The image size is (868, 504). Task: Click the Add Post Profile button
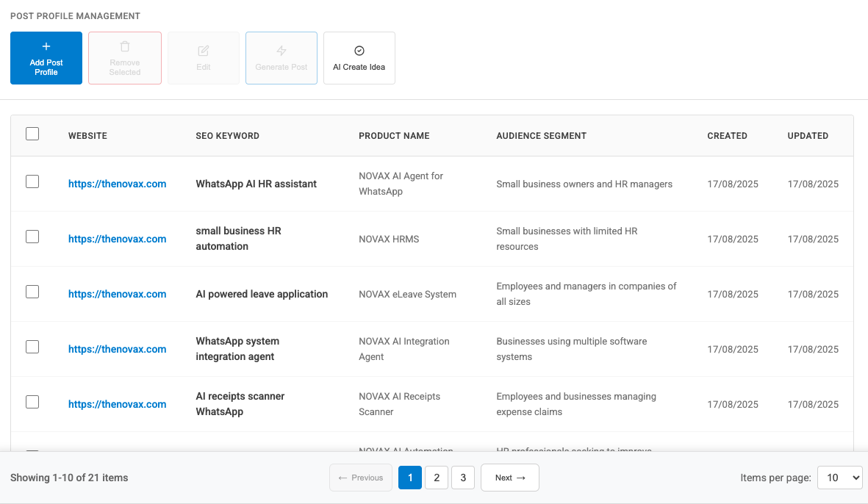[x=46, y=58]
